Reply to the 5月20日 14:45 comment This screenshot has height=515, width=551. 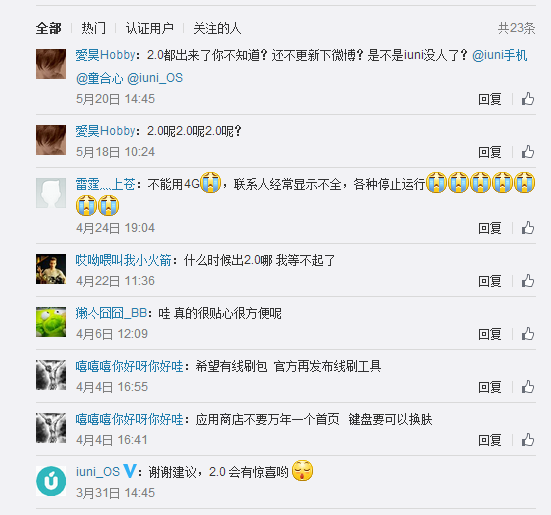(490, 99)
